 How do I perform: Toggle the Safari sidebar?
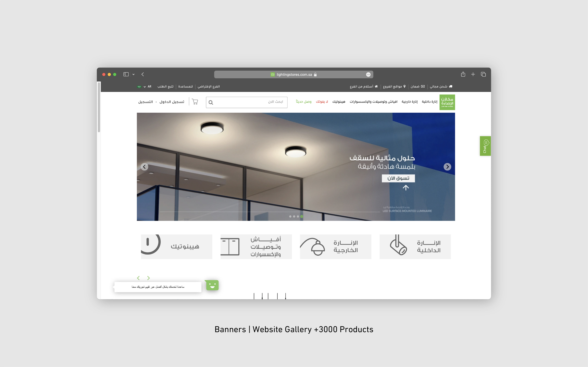tap(126, 74)
